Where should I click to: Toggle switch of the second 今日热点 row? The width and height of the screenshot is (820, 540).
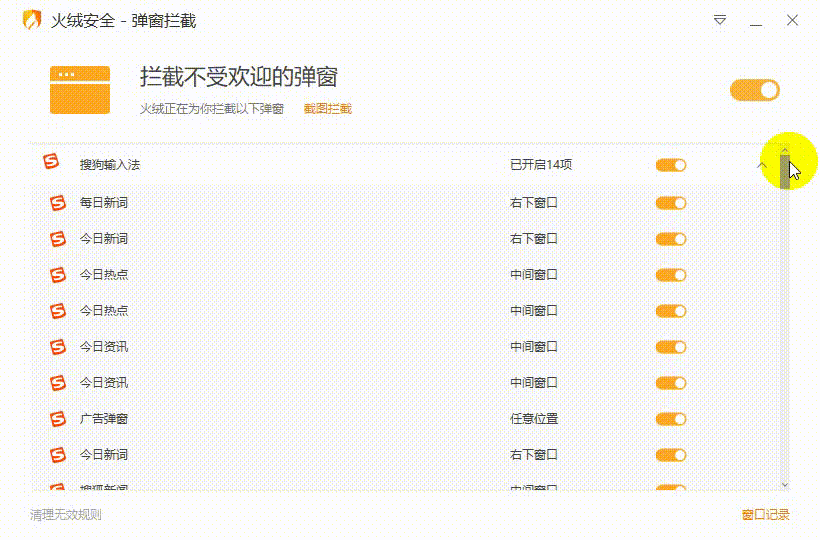pyautogui.click(x=671, y=311)
